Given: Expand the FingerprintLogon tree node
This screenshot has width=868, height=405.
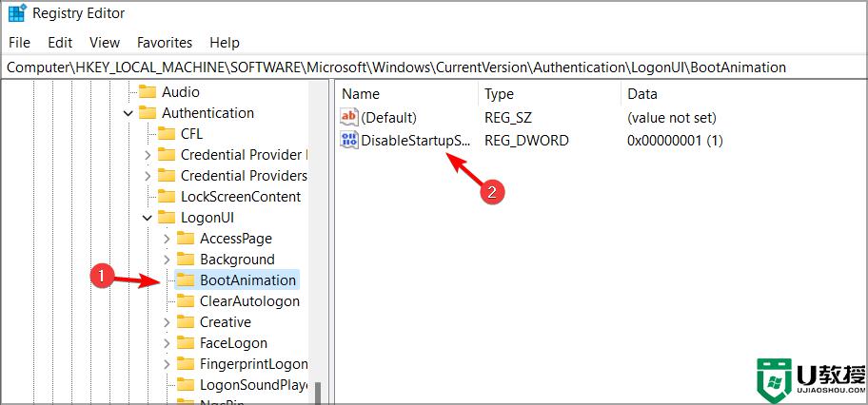Looking at the screenshot, I should pos(167,364).
